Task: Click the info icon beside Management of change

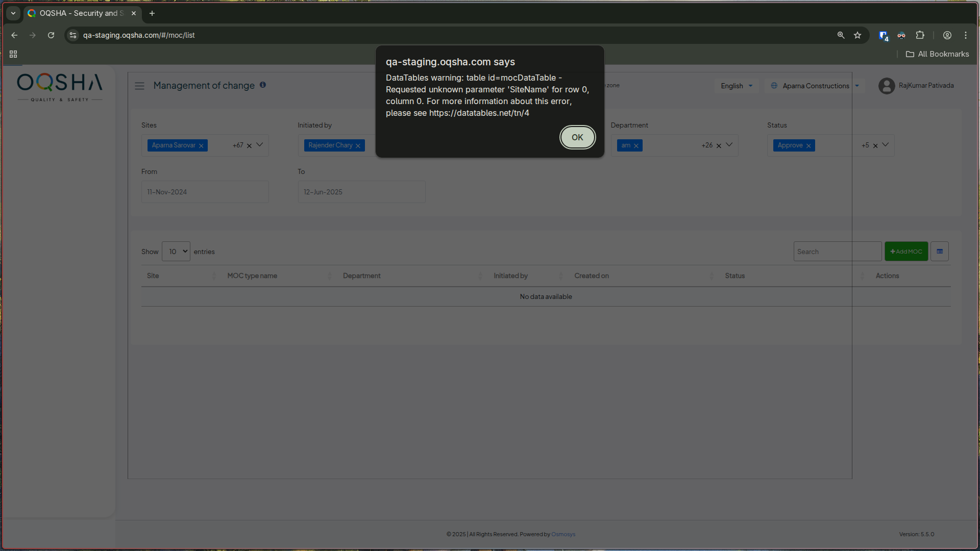Action: (263, 85)
